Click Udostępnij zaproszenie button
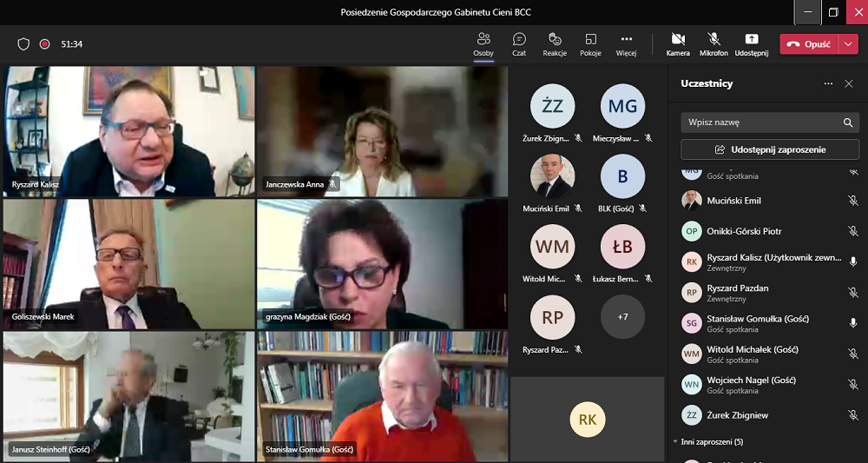 click(x=770, y=149)
